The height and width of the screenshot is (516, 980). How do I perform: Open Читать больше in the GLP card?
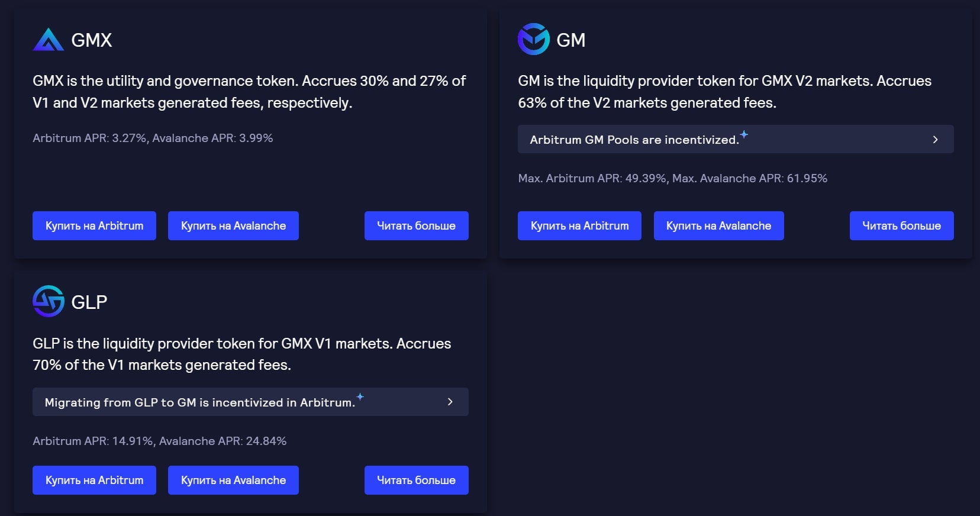pyautogui.click(x=417, y=480)
